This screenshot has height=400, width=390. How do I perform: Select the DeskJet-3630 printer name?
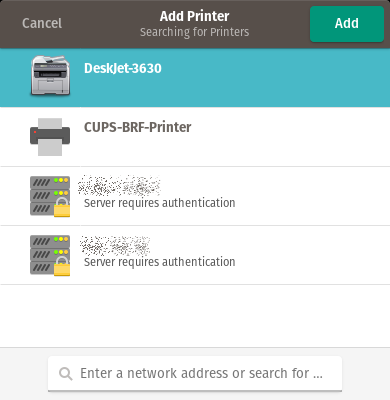pyautogui.click(x=123, y=68)
